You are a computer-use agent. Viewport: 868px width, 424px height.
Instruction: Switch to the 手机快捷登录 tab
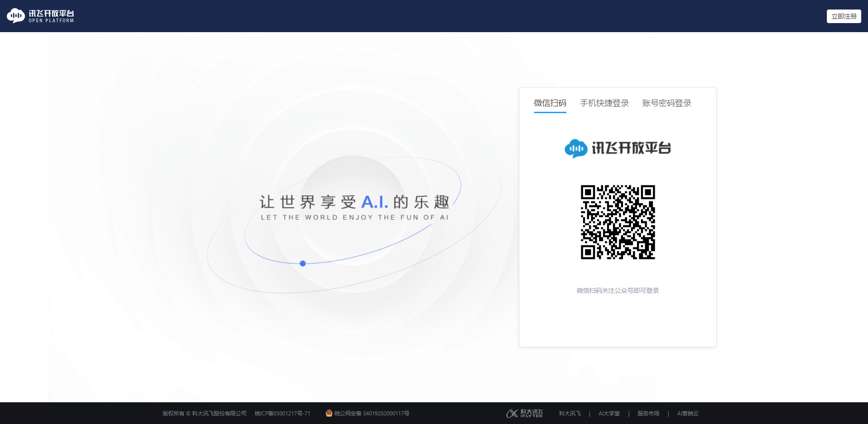point(604,103)
